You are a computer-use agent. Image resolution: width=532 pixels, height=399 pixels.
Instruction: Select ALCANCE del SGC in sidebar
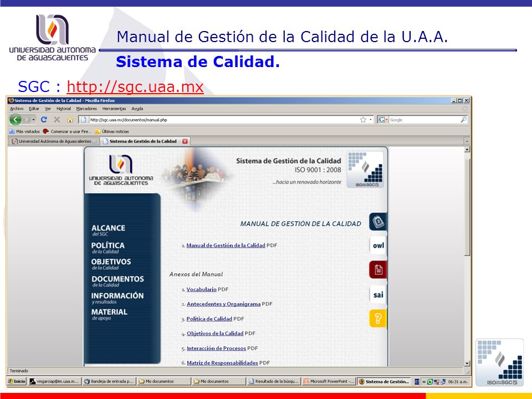click(108, 230)
